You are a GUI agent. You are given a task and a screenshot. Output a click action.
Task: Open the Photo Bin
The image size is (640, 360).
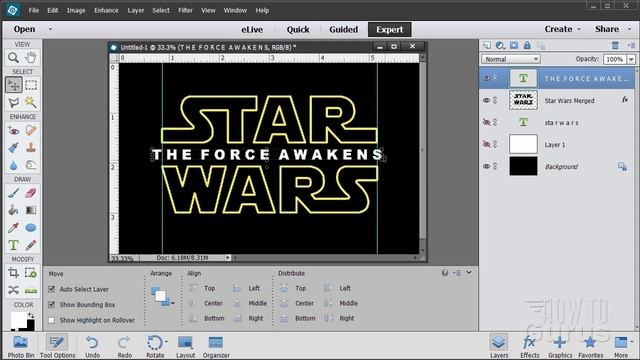pos(21,347)
